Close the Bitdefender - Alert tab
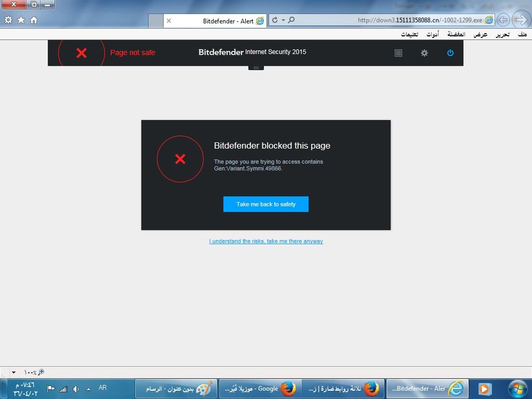532x399 pixels. [x=169, y=21]
